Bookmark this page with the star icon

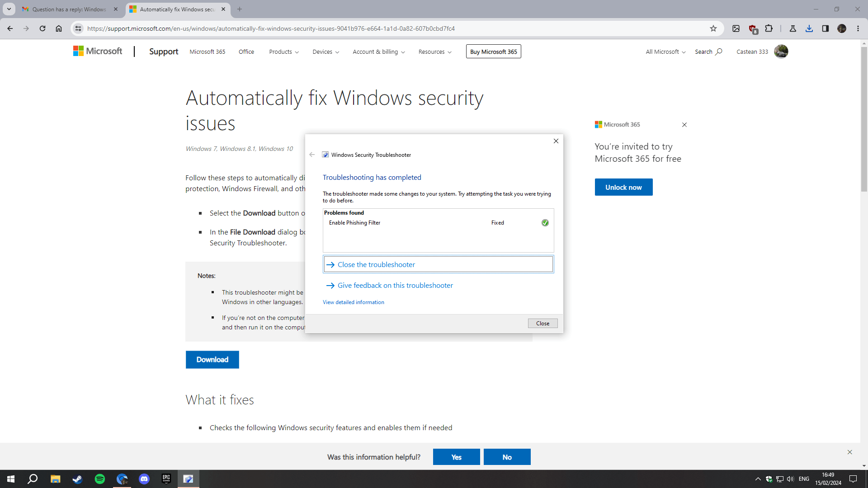coord(713,28)
